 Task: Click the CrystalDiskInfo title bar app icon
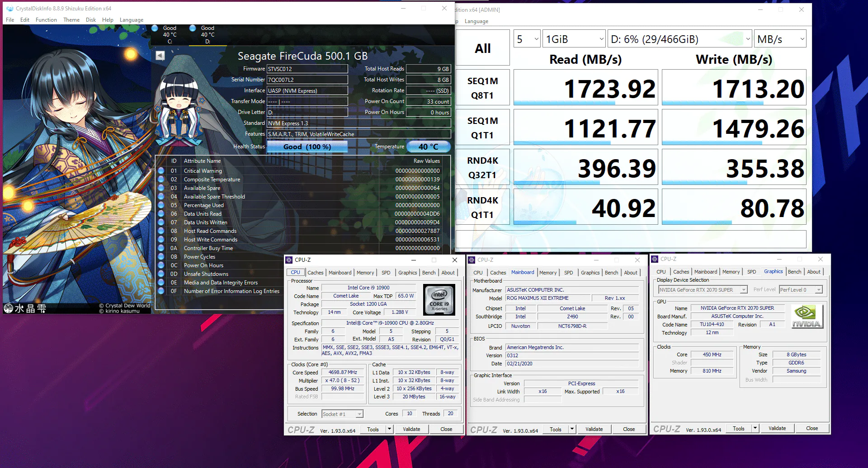[9, 9]
